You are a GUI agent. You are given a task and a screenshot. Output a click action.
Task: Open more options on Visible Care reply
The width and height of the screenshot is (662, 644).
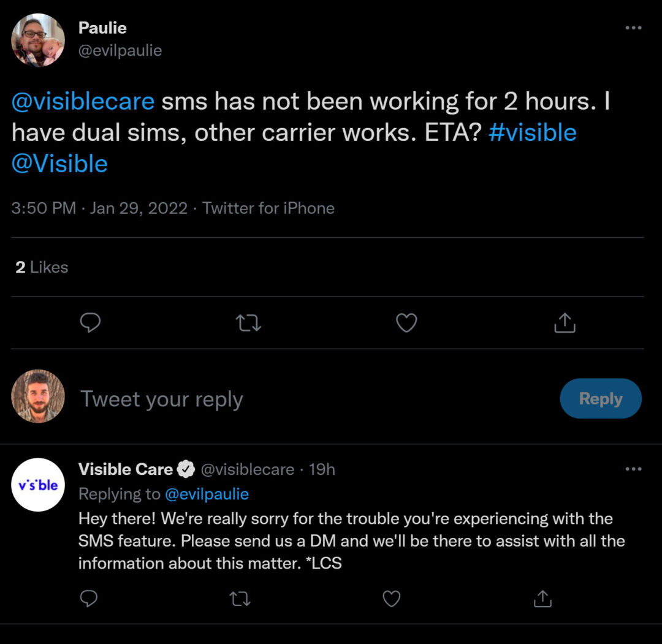[x=633, y=469]
